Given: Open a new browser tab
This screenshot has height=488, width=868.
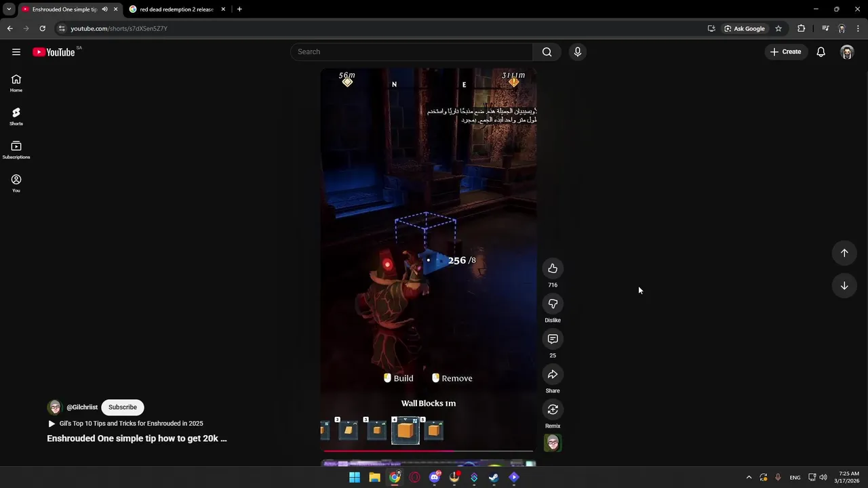Looking at the screenshot, I should coord(239,9).
